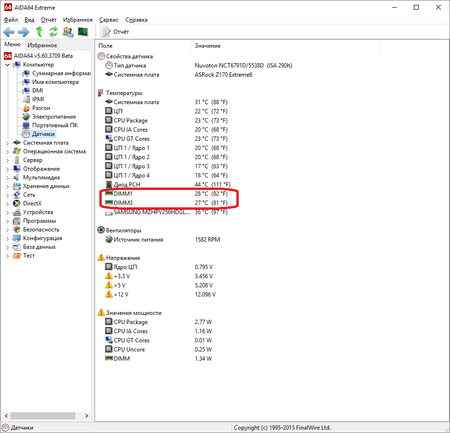Collapse the Компьютер tree node
Image resolution: width=450 pixels, height=433 pixels.
click(7, 65)
